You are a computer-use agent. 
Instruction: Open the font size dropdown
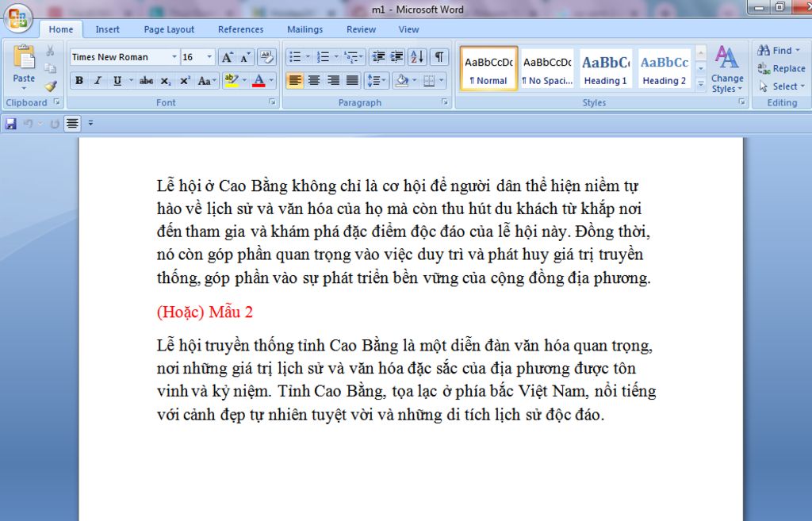pyautogui.click(x=209, y=57)
